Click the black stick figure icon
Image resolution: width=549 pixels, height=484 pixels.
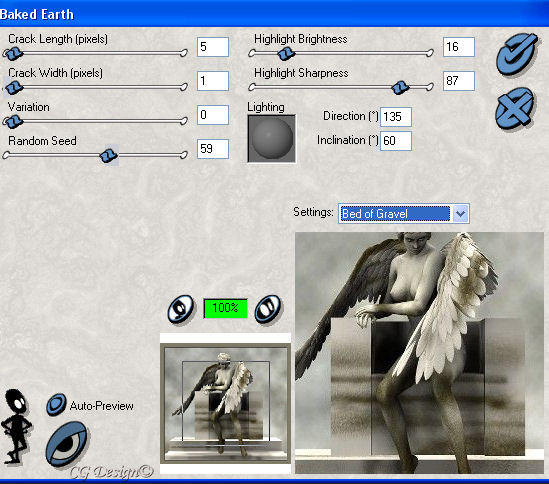pyautogui.click(x=16, y=426)
